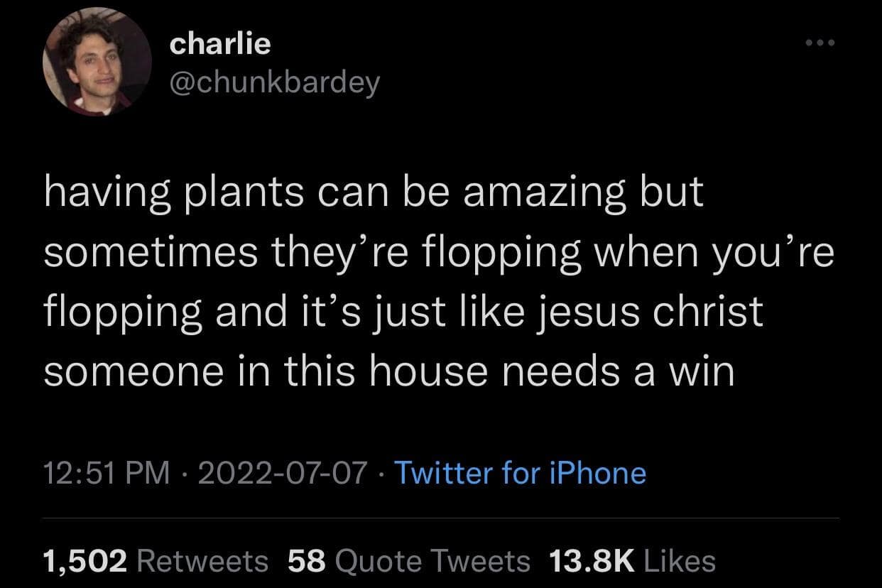Click "someone in this house" text line
882x588 pixels.
(252, 372)
